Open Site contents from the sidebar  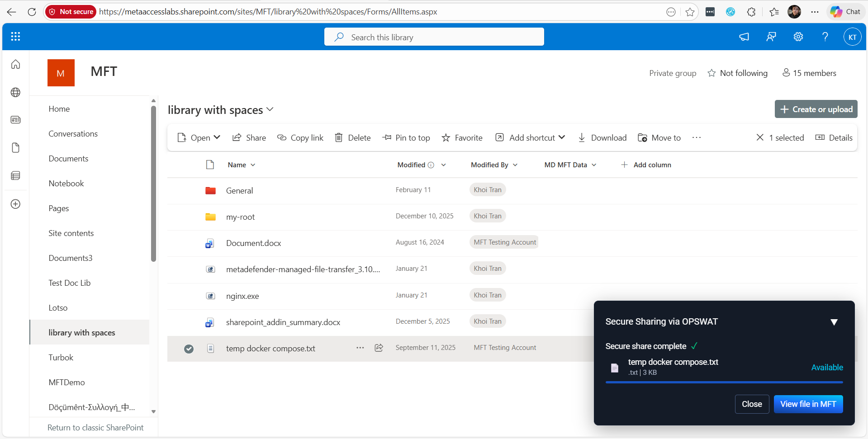tap(71, 233)
